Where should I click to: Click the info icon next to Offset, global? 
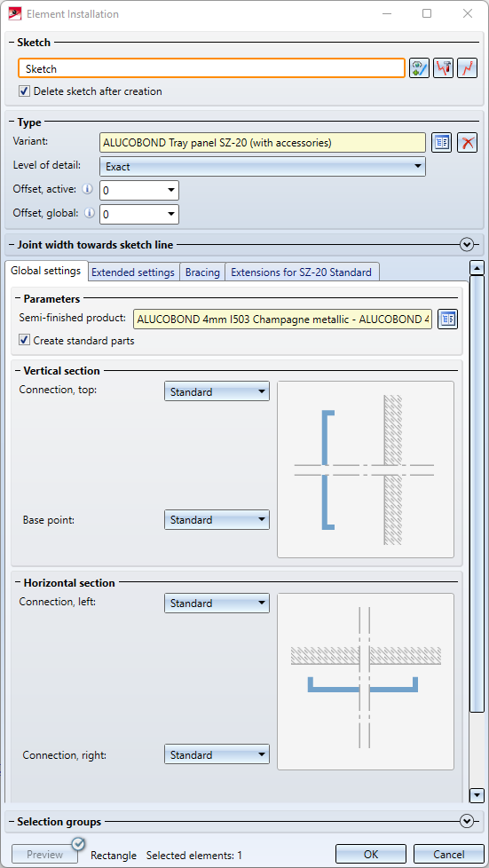[x=89, y=213]
